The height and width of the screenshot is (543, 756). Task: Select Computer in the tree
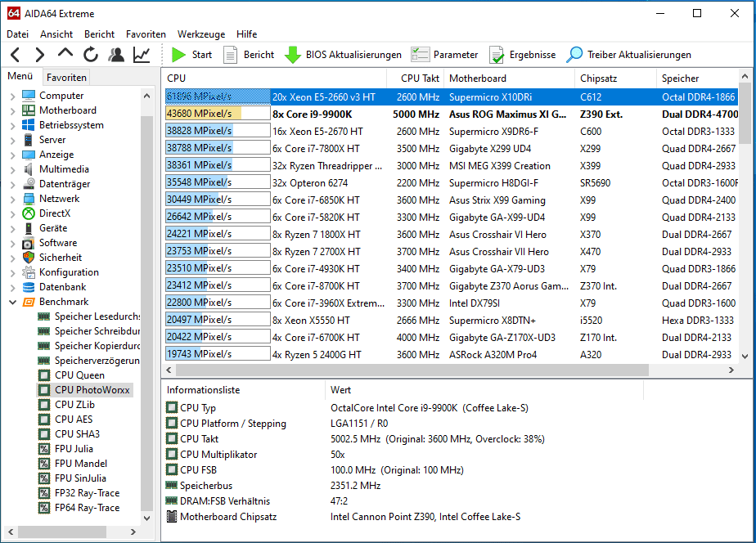61,96
